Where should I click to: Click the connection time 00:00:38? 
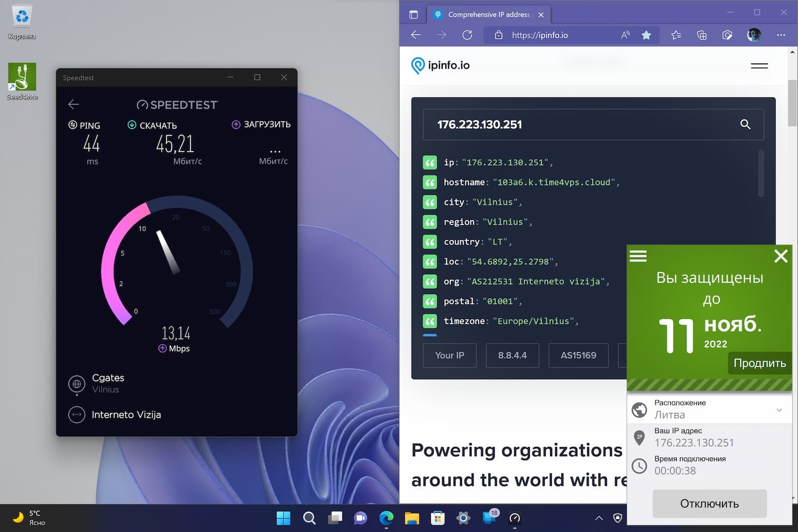675,471
